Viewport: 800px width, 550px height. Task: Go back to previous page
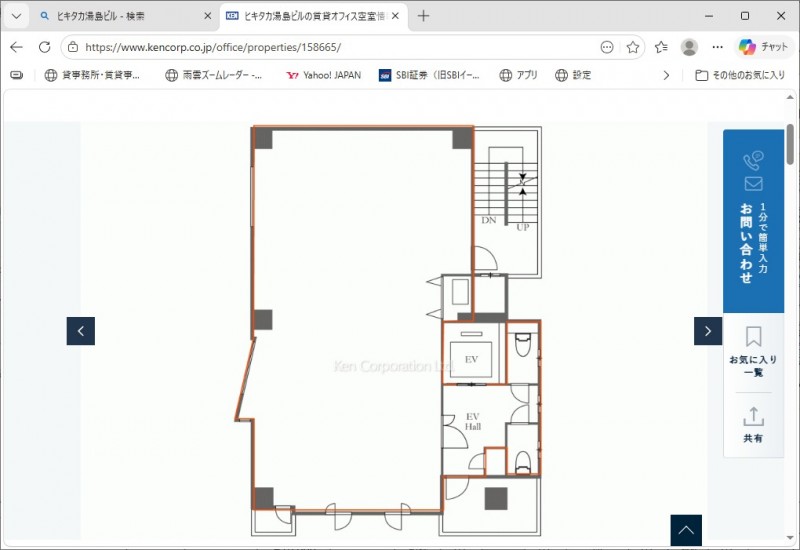(x=16, y=47)
